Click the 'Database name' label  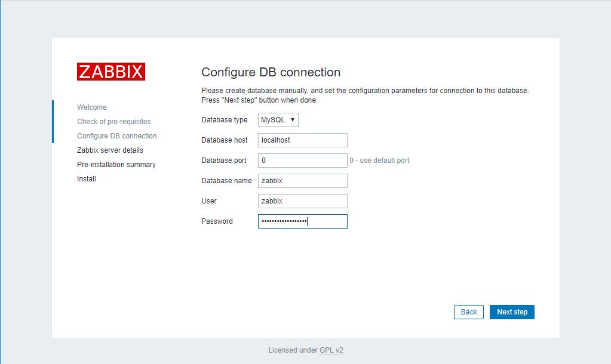[x=226, y=181]
